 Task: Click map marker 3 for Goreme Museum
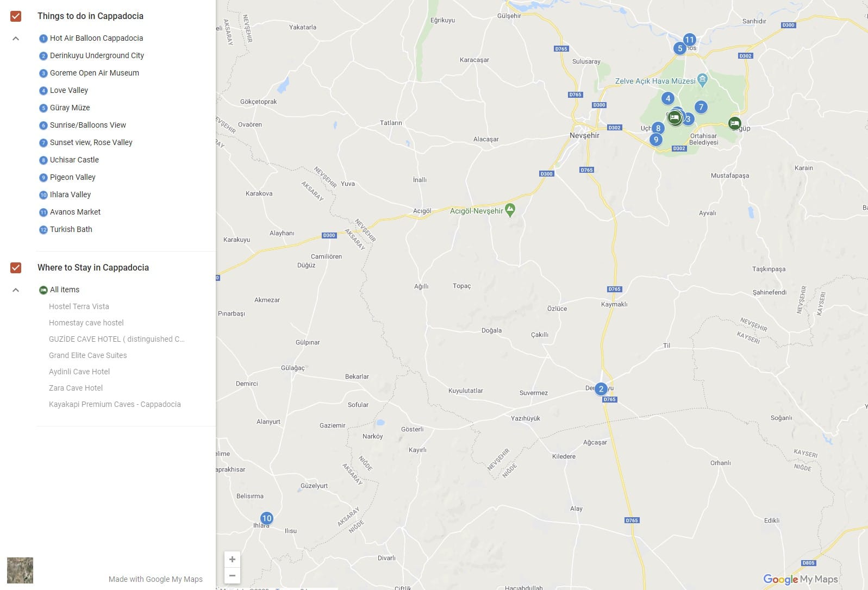coord(689,119)
